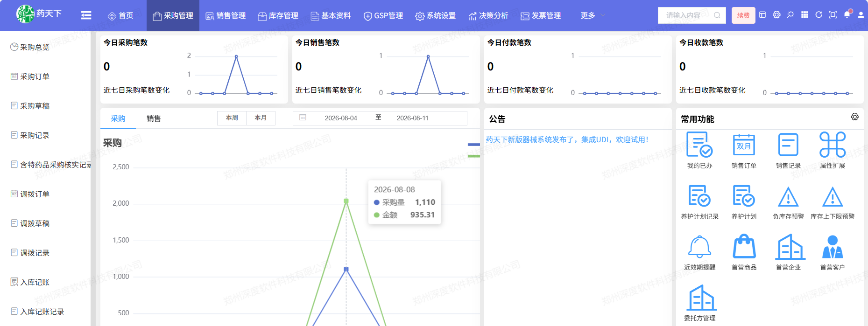Open the 决策分析 menu
Screen dimensions: 868x326
[x=488, y=15]
